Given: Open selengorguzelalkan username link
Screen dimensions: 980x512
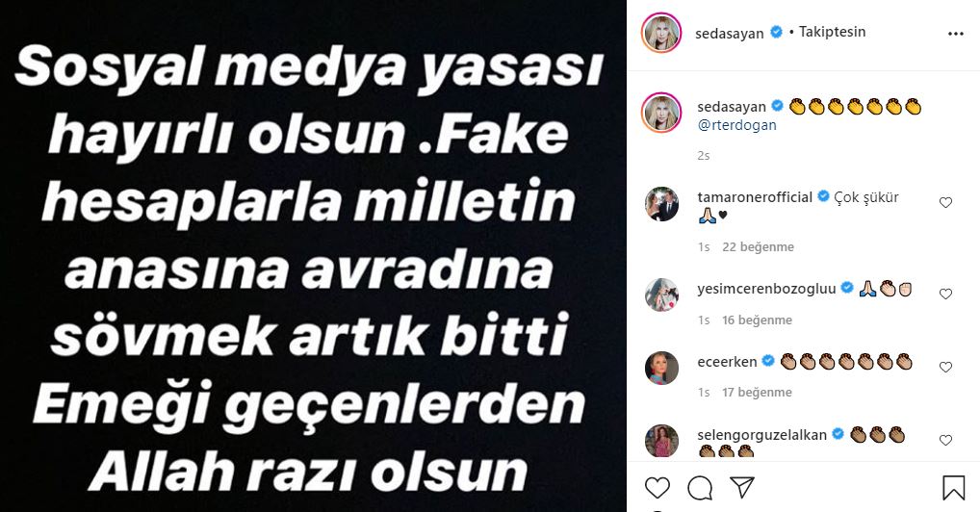Looking at the screenshot, I should click(x=761, y=434).
